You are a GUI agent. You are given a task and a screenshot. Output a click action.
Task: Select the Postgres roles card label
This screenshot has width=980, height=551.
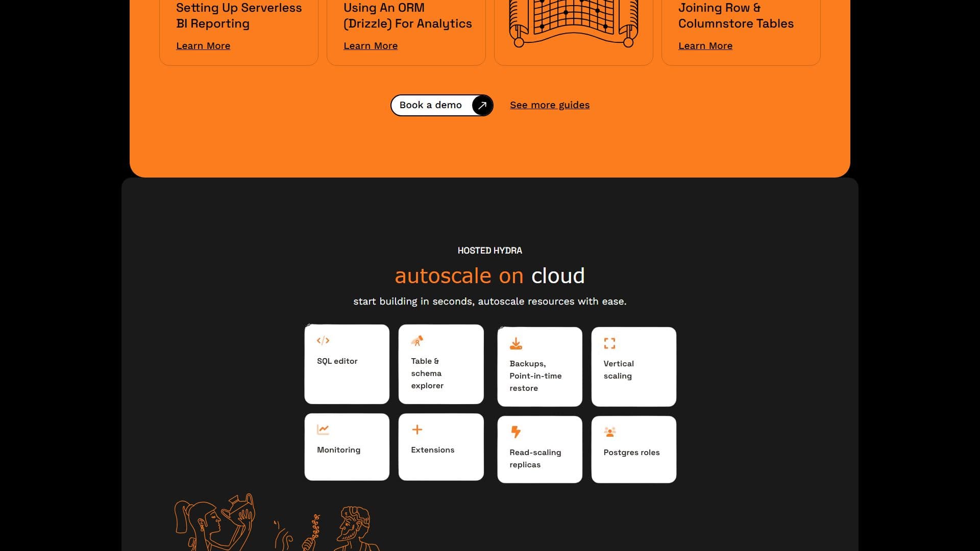[631, 453]
